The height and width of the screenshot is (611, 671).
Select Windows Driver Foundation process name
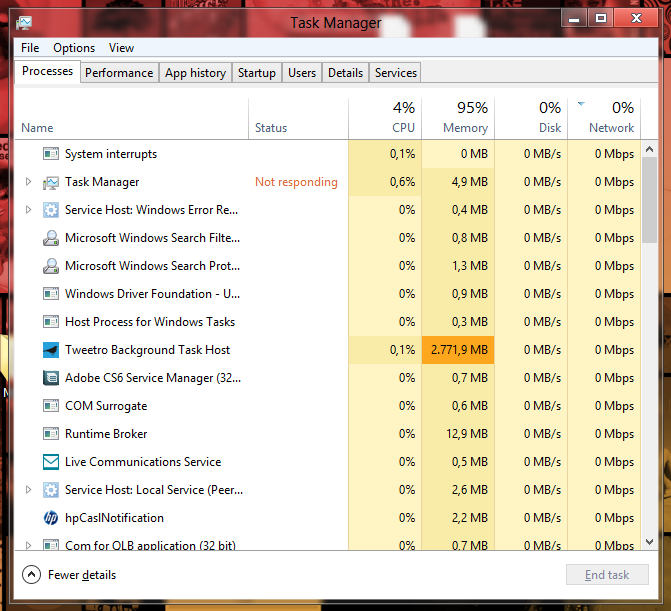(x=152, y=294)
